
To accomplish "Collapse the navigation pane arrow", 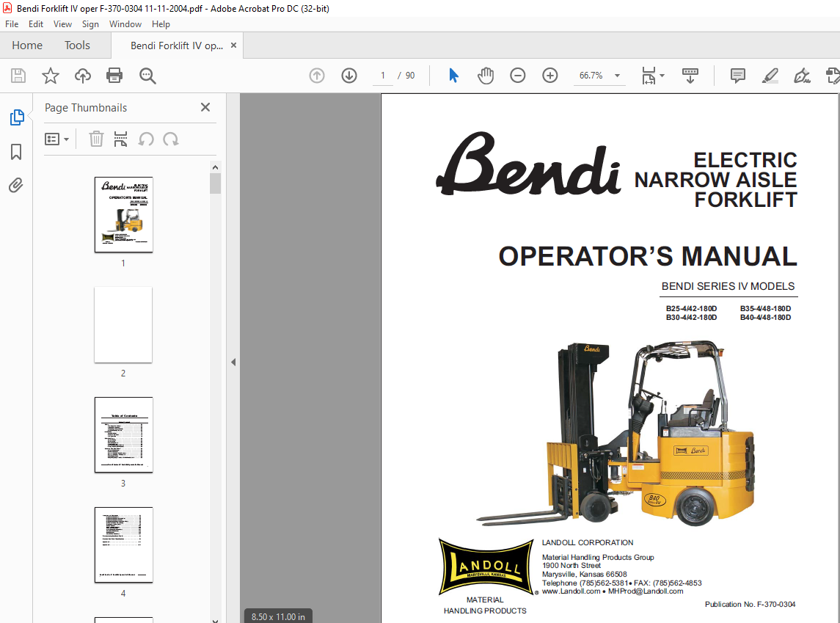I will pyautogui.click(x=233, y=362).
